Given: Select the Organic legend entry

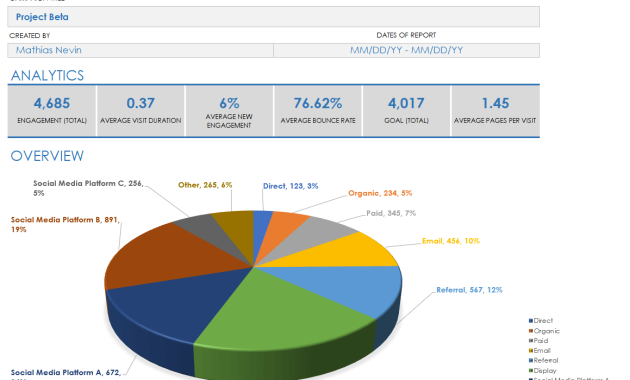Looking at the screenshot, I should coord(544,331).
